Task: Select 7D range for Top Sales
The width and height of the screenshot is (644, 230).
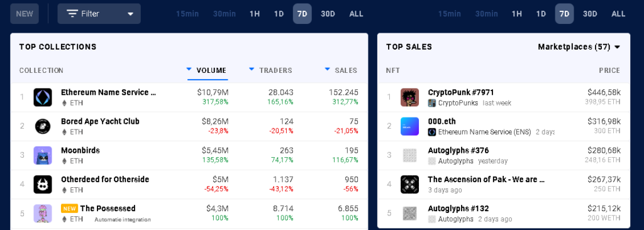Action: click(x=564, y=14)
